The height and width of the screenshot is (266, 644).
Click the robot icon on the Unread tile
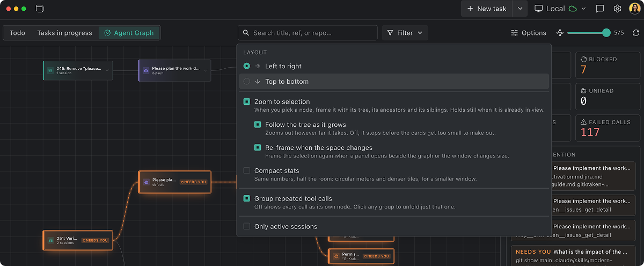click(x=584, y=91)
